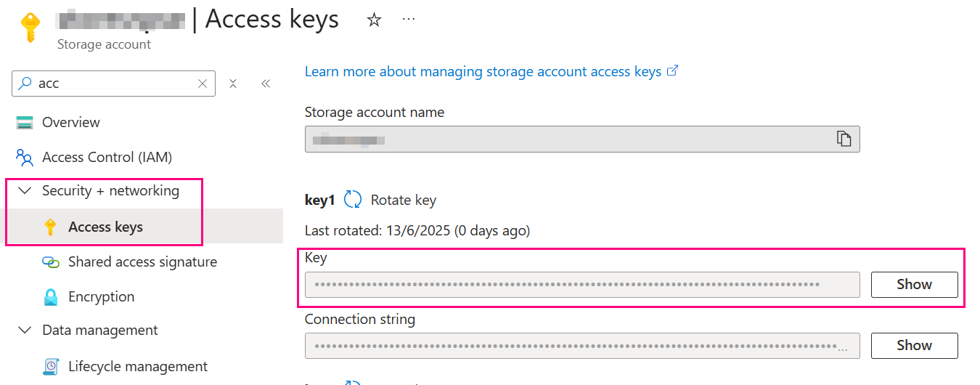Collapse the Security + networking section

tap(25, 191)
